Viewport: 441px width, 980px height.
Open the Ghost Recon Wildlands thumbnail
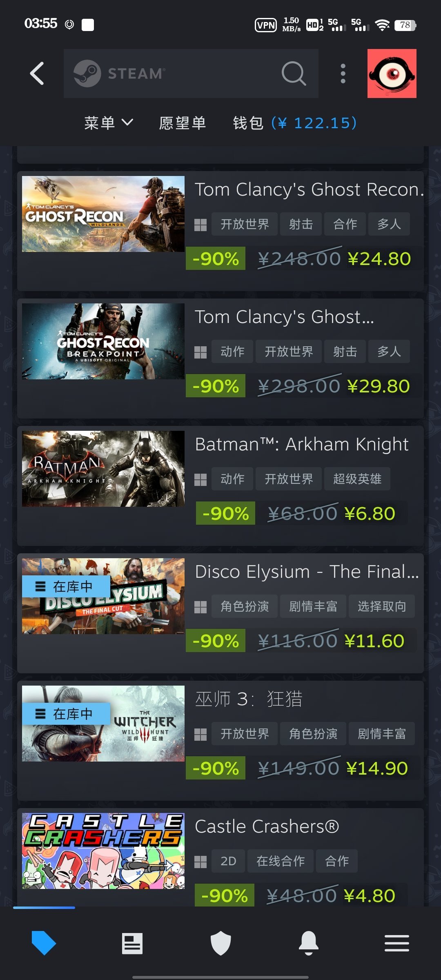coord(103,214)
